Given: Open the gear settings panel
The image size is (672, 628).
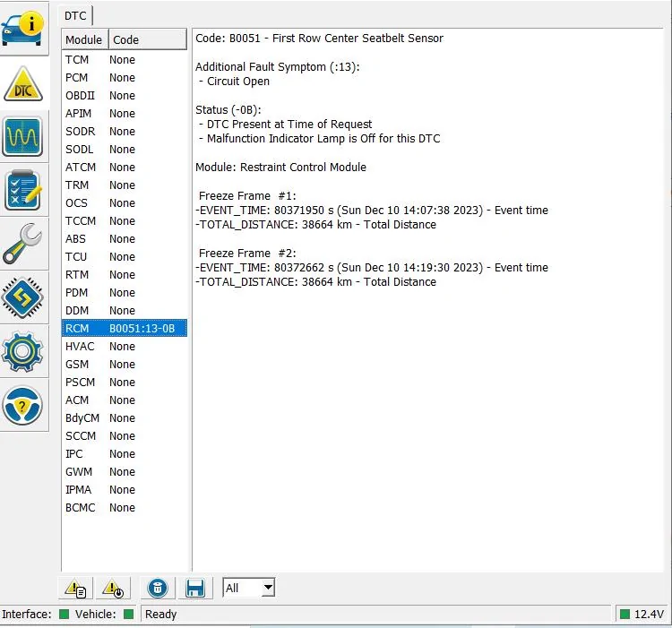Looking at the screenshot, I should tap(23, 351).
